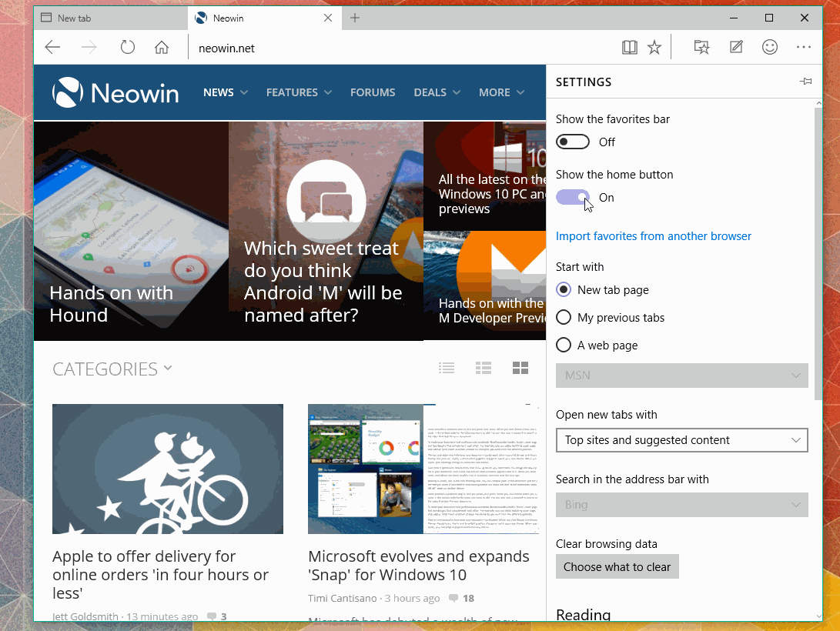
Task: Select My previous tabs radio option
Action: (x=611, y=317)
